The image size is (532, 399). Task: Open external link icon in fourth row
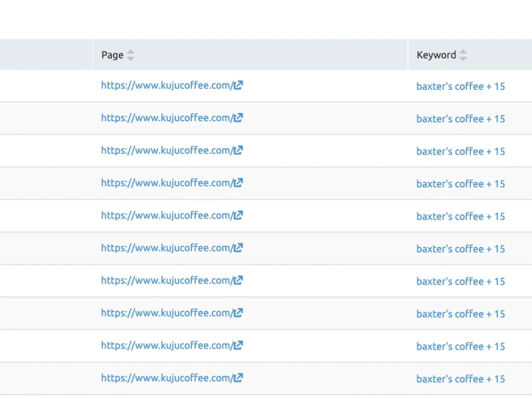click(x=238, y=183)
